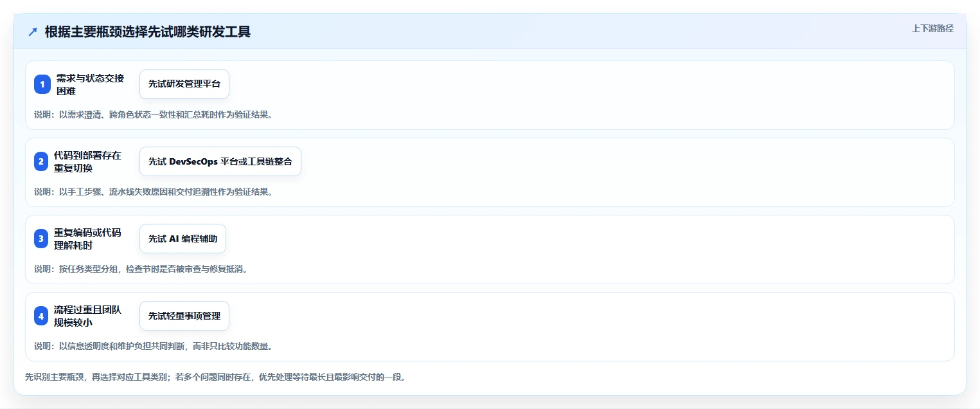Screen dimensions: 980x409
Task: Click the note starting 说明：以信息透明度
Action: pyautogui.click(x=153, y=346)
